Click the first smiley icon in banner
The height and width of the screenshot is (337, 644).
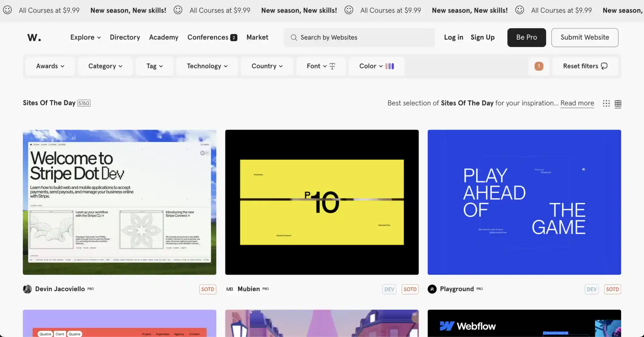coord(7,10)
